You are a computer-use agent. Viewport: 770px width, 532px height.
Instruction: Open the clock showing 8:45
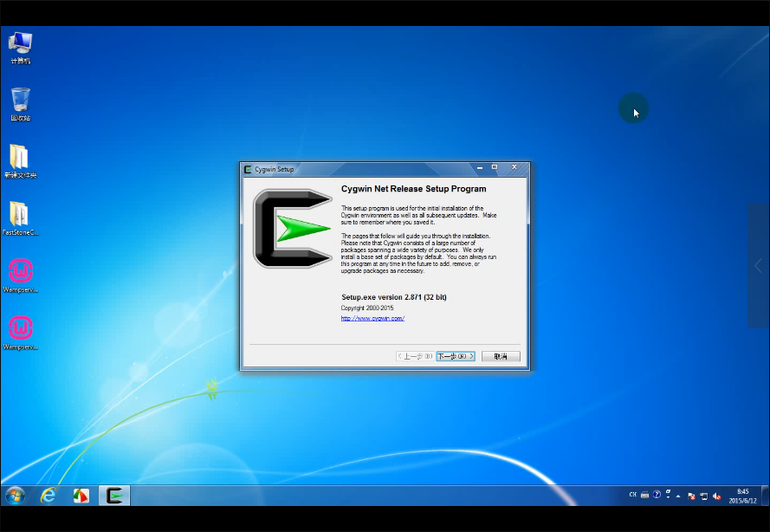[742, 496]
